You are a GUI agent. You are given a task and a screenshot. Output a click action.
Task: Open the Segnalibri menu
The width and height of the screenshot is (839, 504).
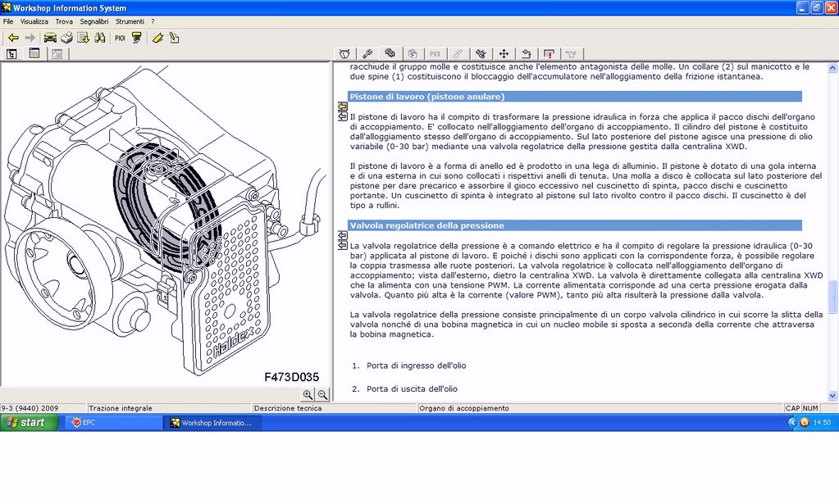click(x=94, y=21)
